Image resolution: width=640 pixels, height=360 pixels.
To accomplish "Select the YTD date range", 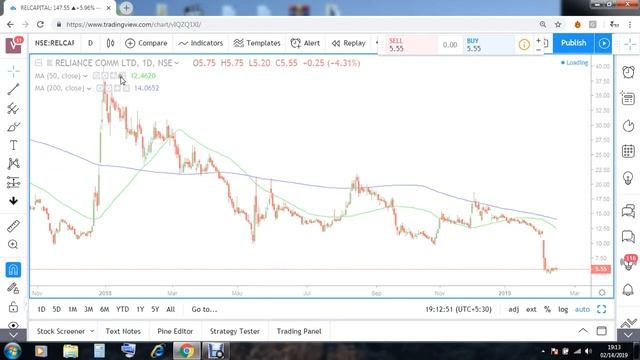I will 122,309.
